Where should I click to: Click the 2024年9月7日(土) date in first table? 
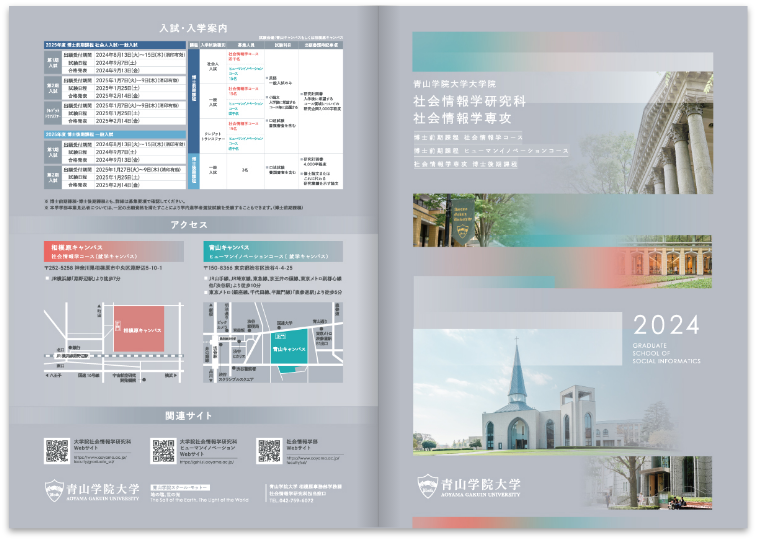[x=116, y=63]
